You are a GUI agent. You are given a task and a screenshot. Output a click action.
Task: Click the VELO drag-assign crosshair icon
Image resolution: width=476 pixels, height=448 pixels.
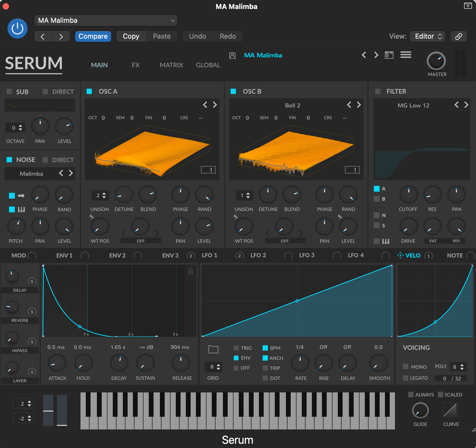point(400,255)
